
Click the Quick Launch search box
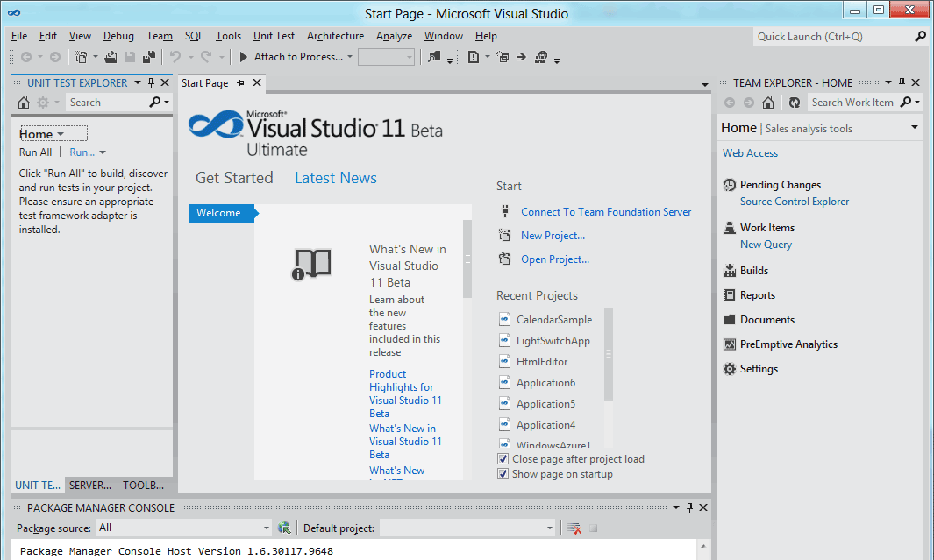pyautogui.click(x=831, y=37)
